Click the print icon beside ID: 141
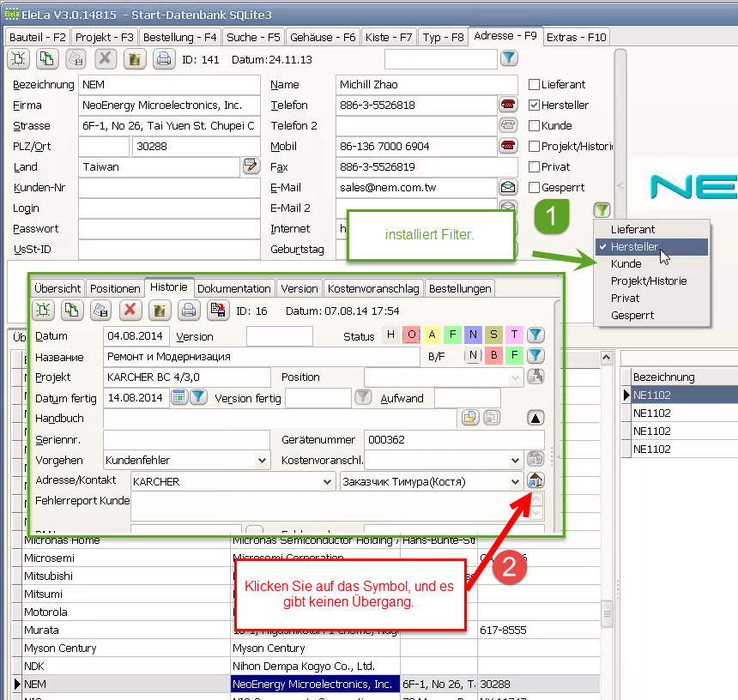 (163, 59)
